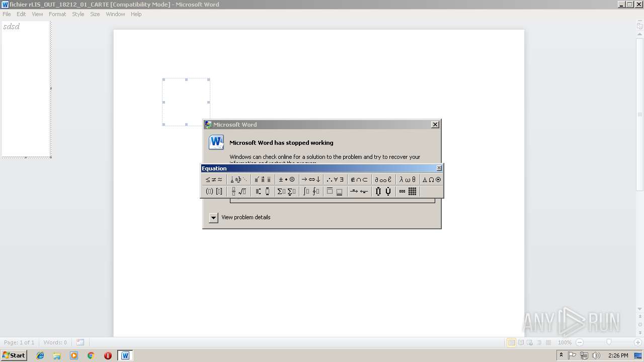Open the arrow symbols palette (→⇔↓)
This screenshot has width=644, height=362.
[x=311, y=179]
